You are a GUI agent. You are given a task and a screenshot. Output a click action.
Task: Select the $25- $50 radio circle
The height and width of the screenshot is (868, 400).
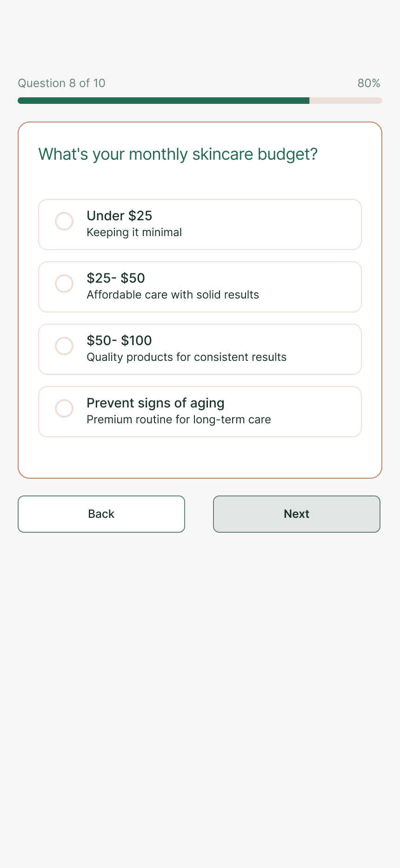64,284
